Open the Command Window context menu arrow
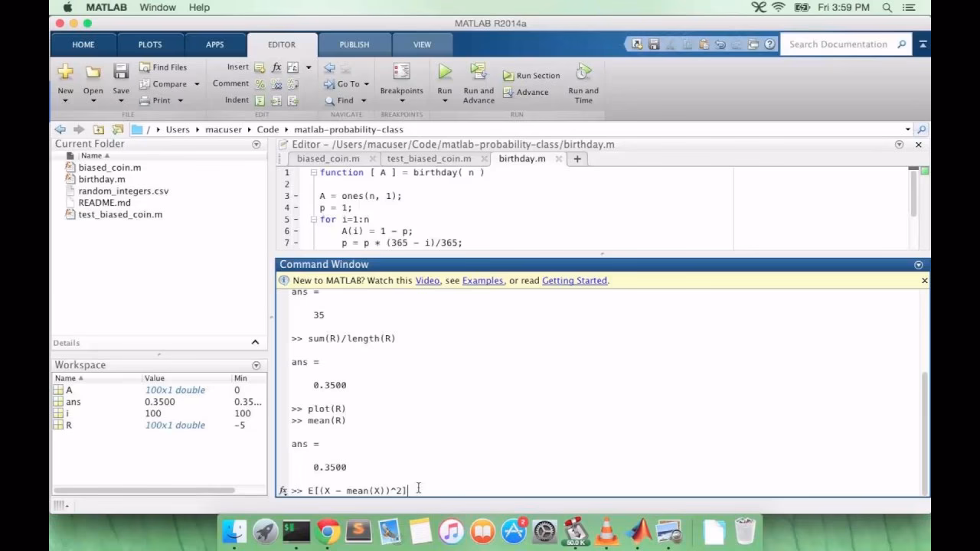 [918, 264]
